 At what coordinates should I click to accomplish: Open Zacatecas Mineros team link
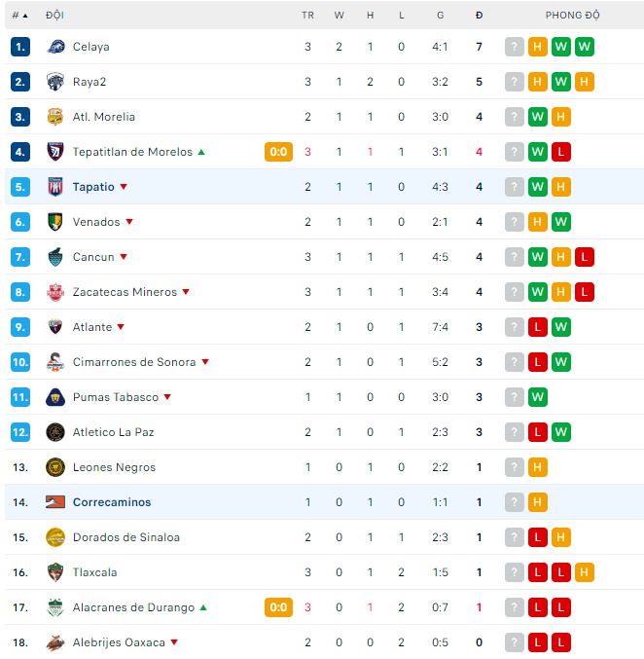125,292
